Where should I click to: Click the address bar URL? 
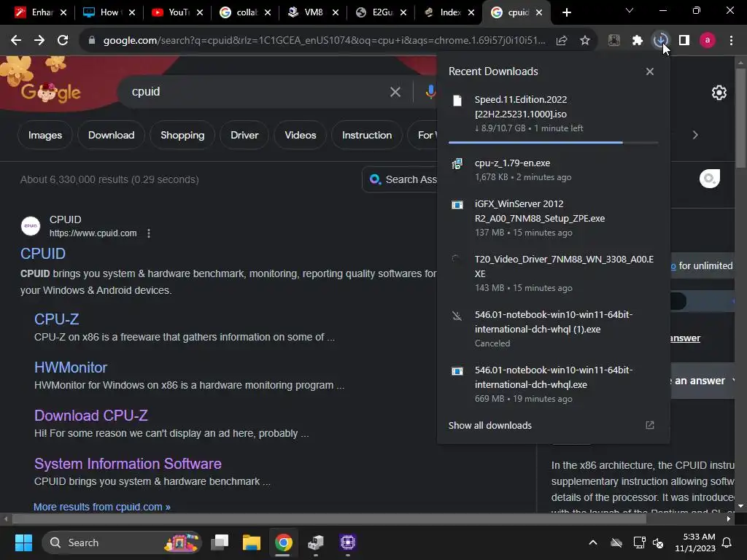[324, 41]
